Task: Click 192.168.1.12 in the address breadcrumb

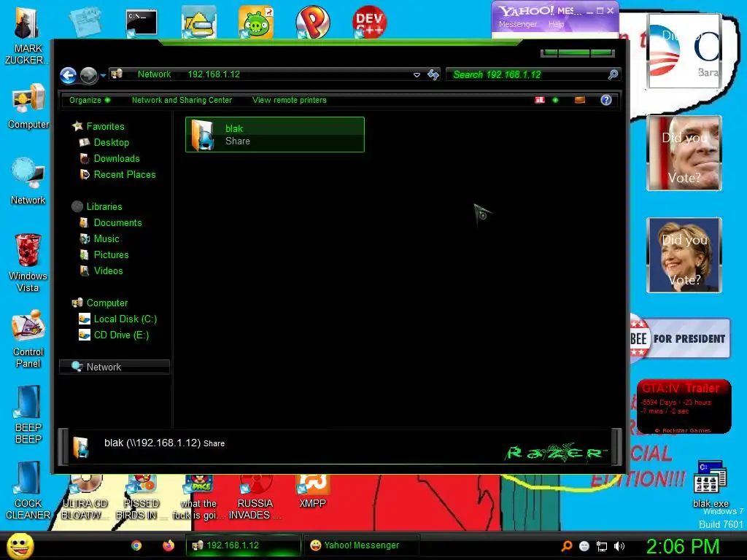Action: (214, 74)
